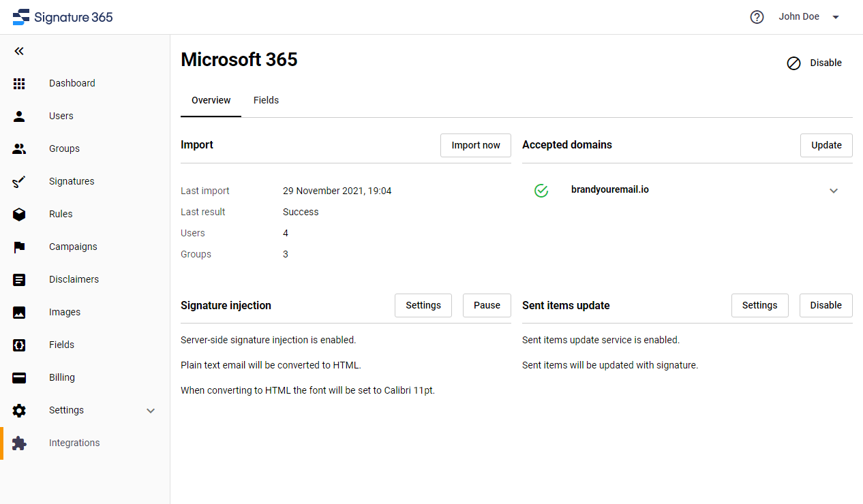
Task: Open Billing page in sidebar
Action: click(x=62, y=377)
